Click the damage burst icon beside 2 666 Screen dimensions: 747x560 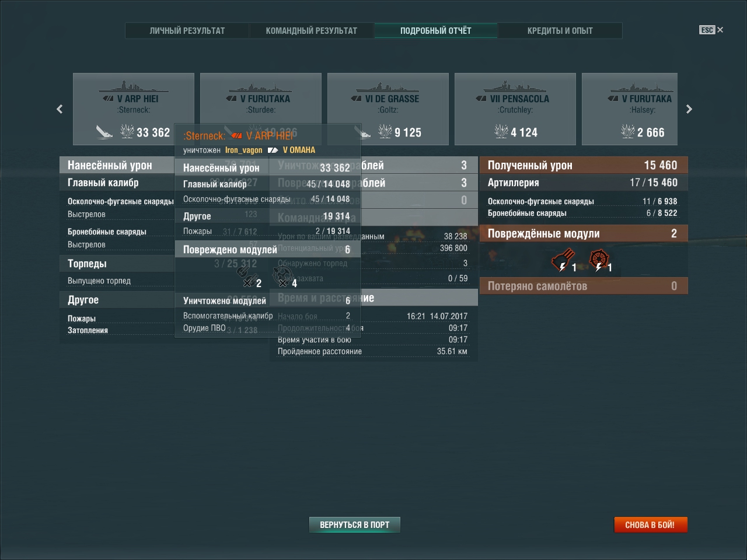click(628, 132)
